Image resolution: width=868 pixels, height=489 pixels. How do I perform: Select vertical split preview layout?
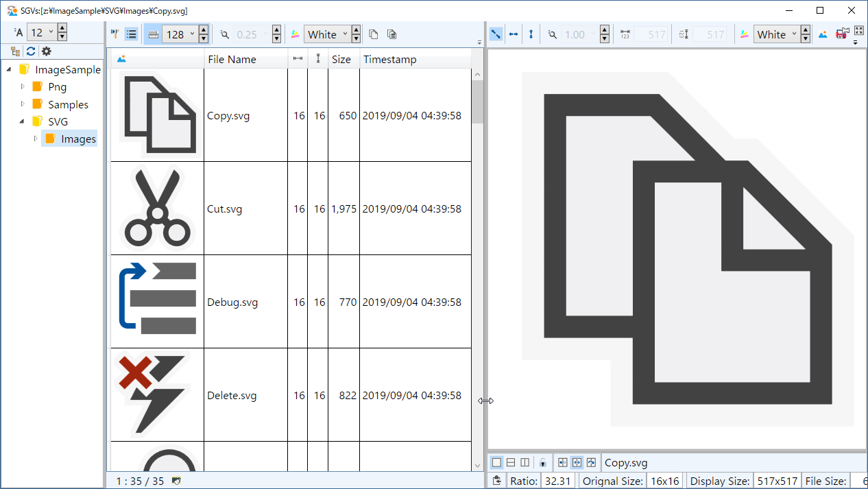tap(525, 462)
